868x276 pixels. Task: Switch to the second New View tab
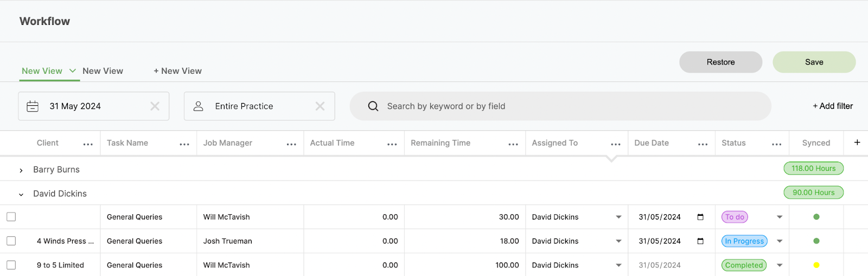(x=103, y=71)
